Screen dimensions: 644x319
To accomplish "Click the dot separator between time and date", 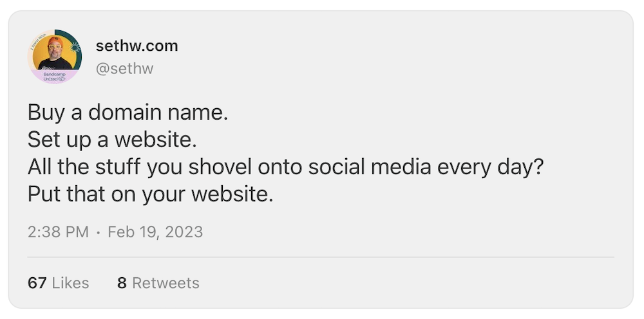I will pyautogui.click(x=98, y=232).
